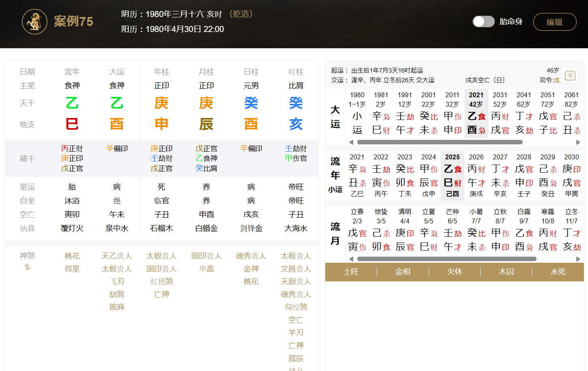Click left scroll arrow of 流月 row
Viewport: 588px width, 371px height.
click(351, 259)
